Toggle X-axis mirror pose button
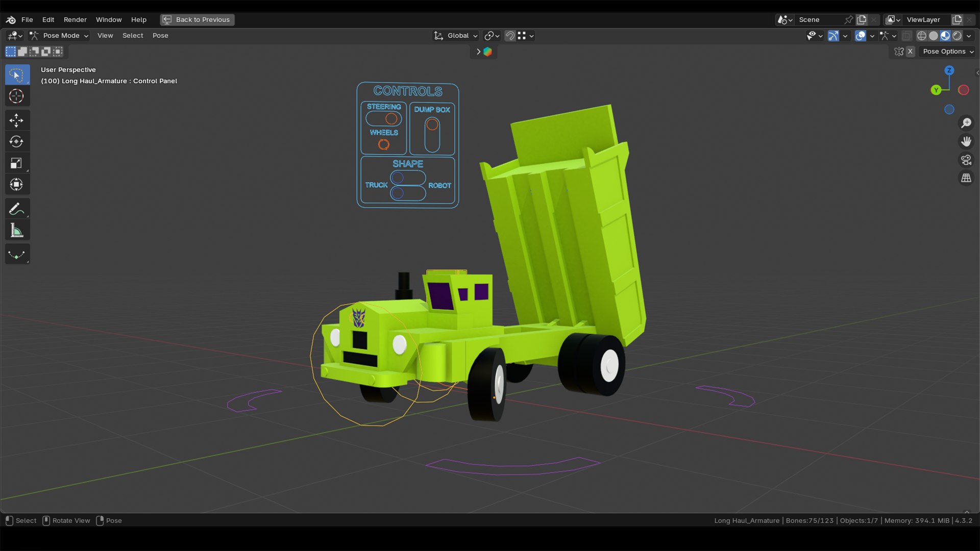The image size is (980, 551). pos(910,52)
